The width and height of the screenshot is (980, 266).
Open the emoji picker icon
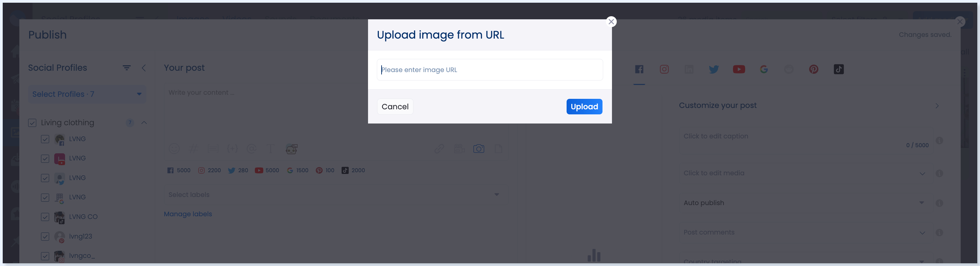pos(174,149)
